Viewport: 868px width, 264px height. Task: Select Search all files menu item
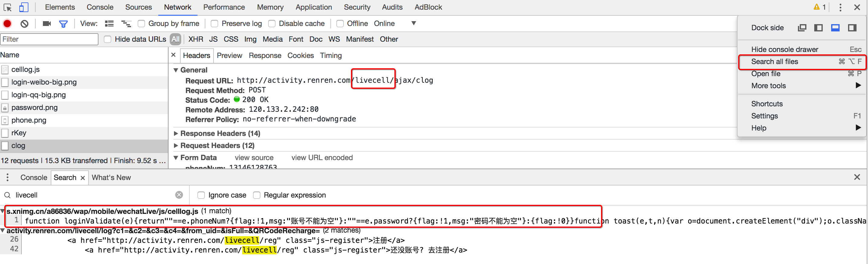click(x=774, y=62)
